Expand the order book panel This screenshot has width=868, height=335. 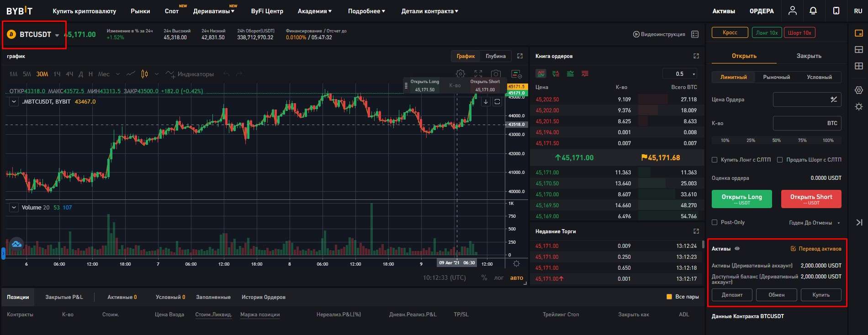696,56
